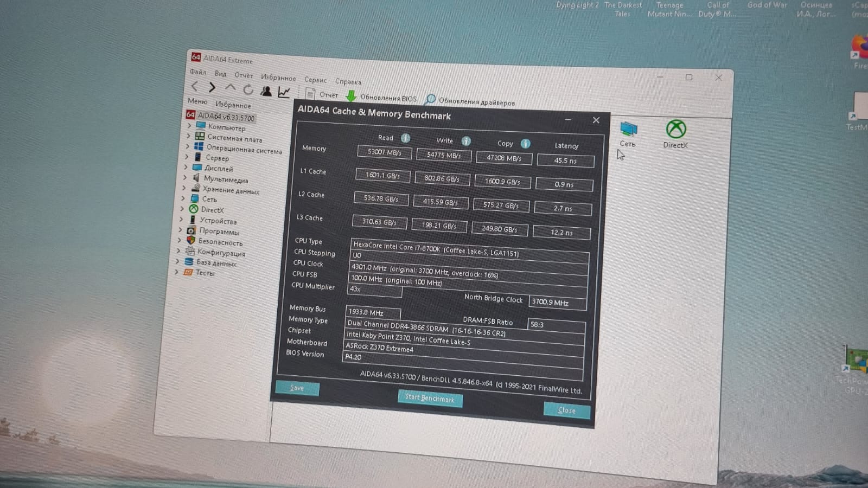Select Мультимедиа in the tree
Image resolution: width=868 pixels, height=488 pixels.
[225, 179]
